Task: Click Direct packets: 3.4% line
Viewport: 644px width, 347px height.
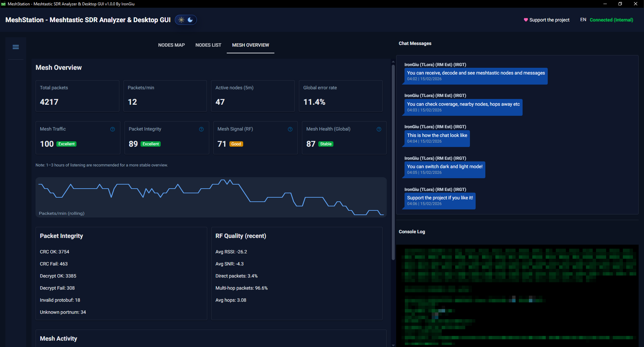Action: 236,276
